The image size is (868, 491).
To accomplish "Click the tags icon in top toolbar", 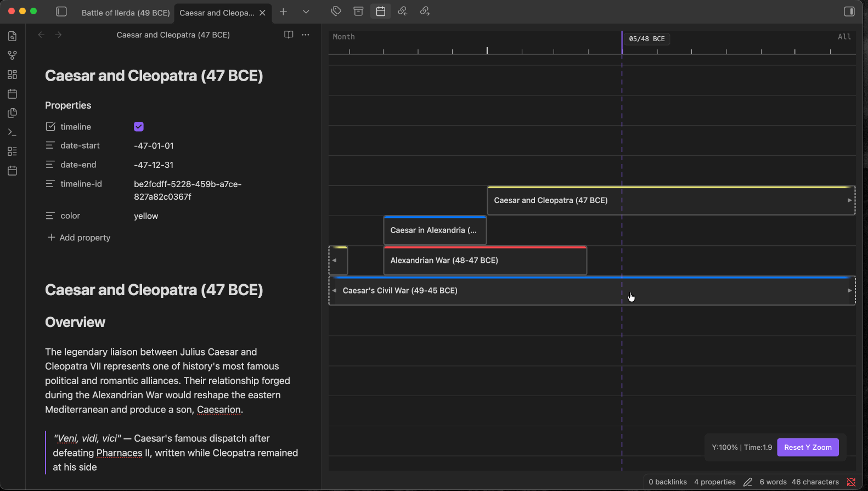I will [x=336, y=11].
